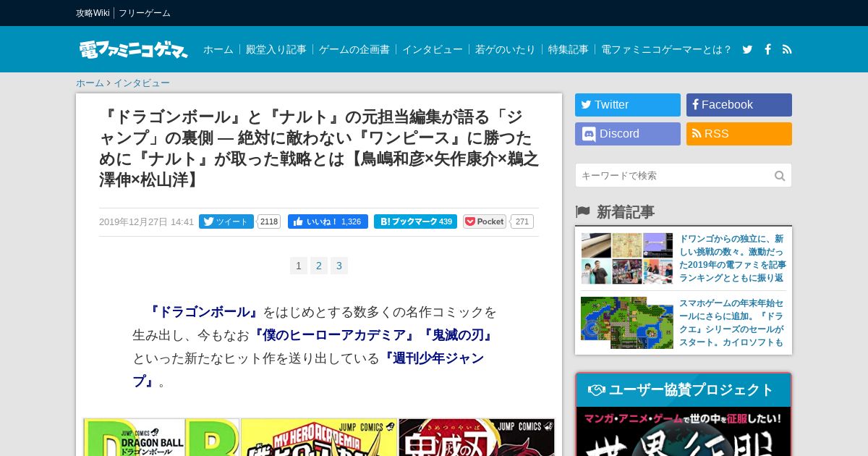Click the thumbnail for the 2019 ranking article
This screenshot has width=868, height=456.
pos(627,258)
